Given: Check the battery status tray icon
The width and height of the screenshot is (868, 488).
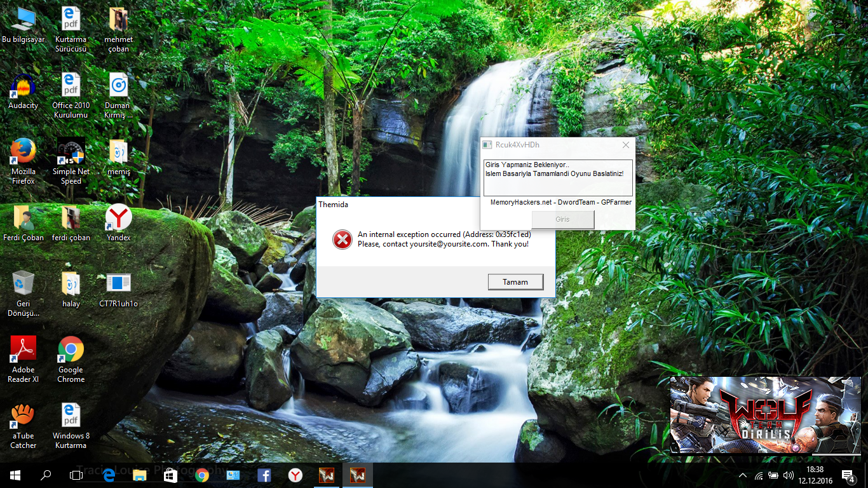Looking at the screenshot, I should (773, 475).
